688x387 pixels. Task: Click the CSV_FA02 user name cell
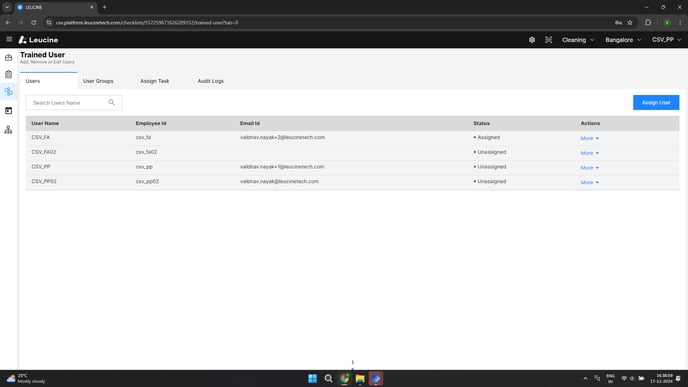[43, 152]
